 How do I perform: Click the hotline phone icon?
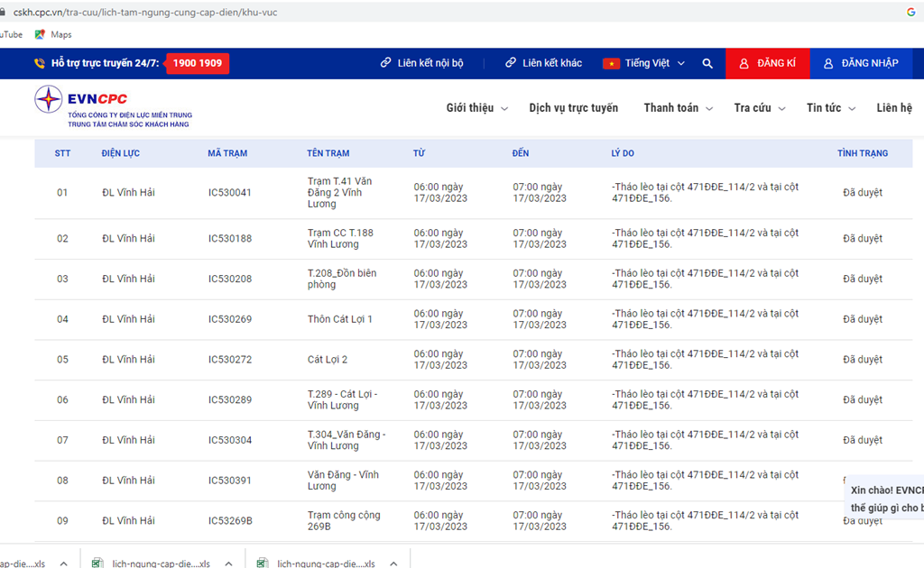(x=40, y=64)
